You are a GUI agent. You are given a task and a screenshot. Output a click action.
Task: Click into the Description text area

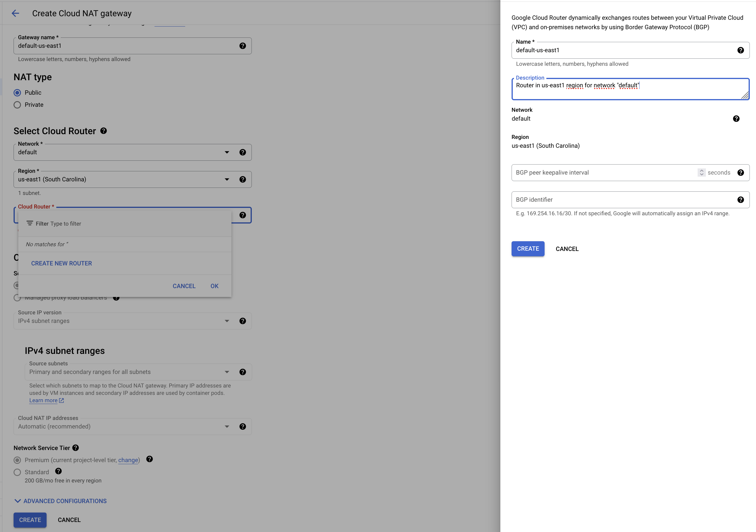coord(630,88)
